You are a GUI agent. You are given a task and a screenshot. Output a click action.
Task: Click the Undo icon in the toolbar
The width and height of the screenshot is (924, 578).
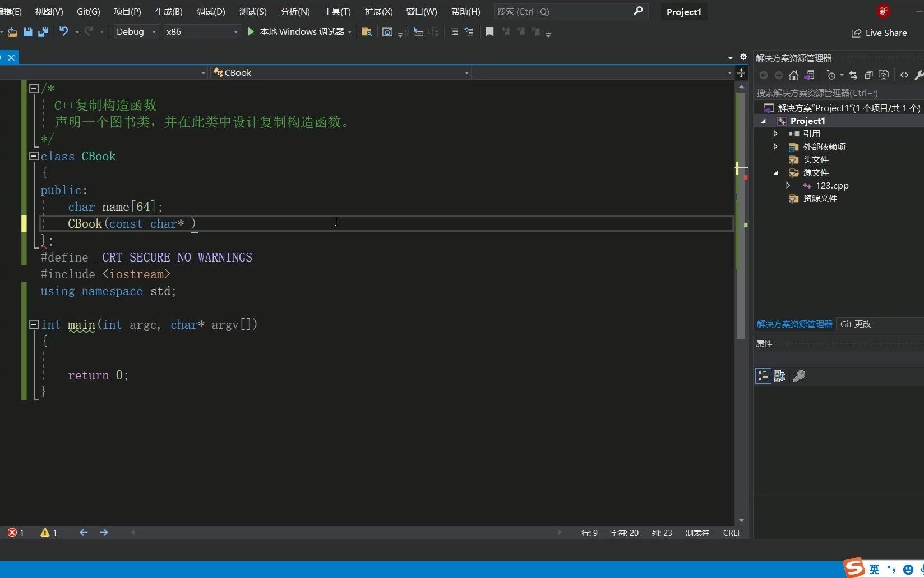[63, 32]
